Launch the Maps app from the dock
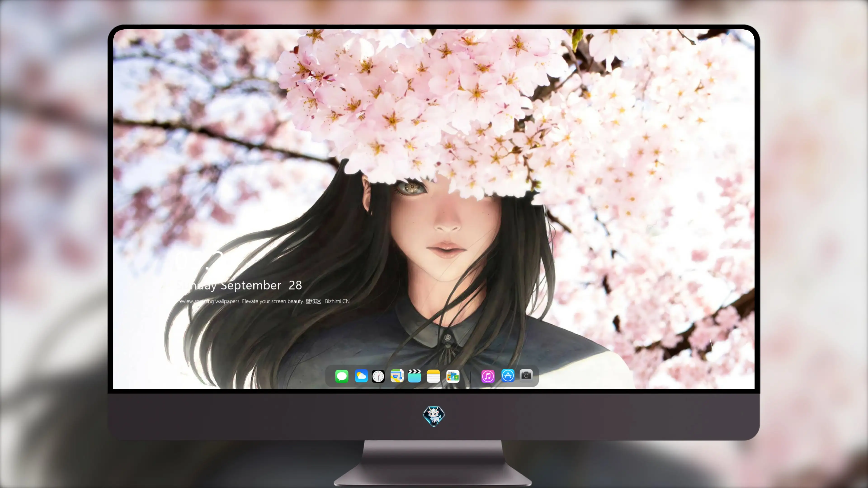This screenshot has height=488, width=868. pyautogui.click(x=397, y=376)
